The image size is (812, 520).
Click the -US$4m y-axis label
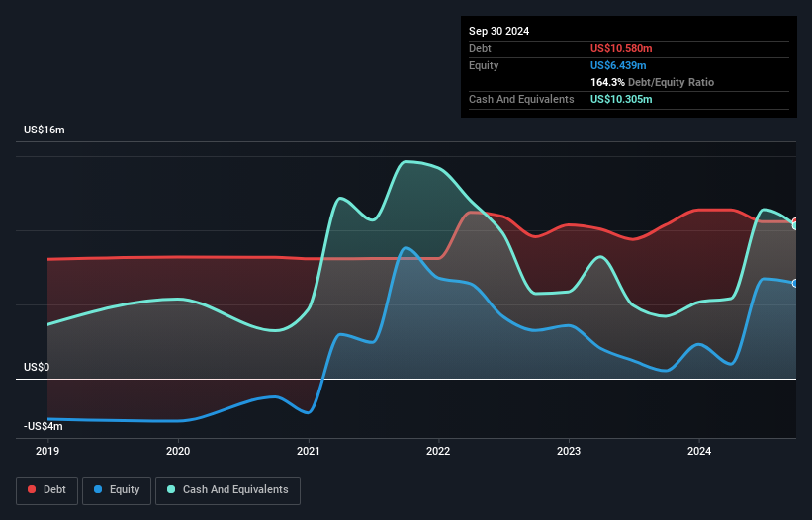pyautogui.click(x=43, y=426)
